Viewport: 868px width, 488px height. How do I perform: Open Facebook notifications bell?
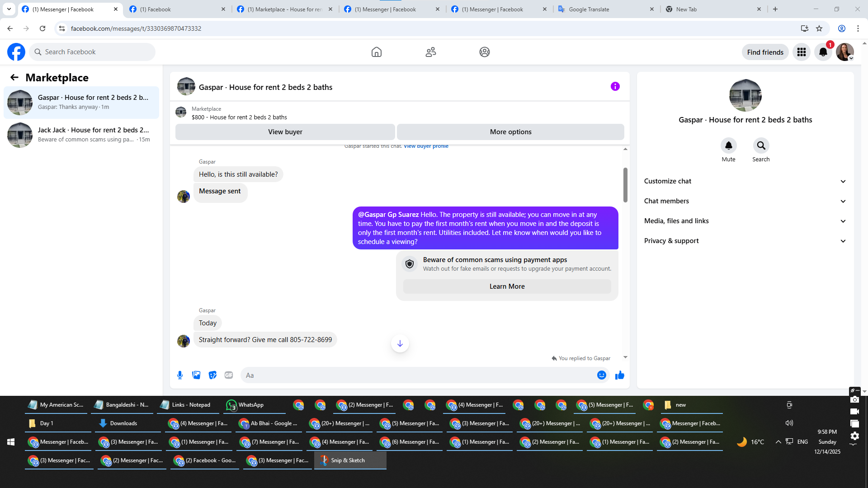(x=823, y=52)
